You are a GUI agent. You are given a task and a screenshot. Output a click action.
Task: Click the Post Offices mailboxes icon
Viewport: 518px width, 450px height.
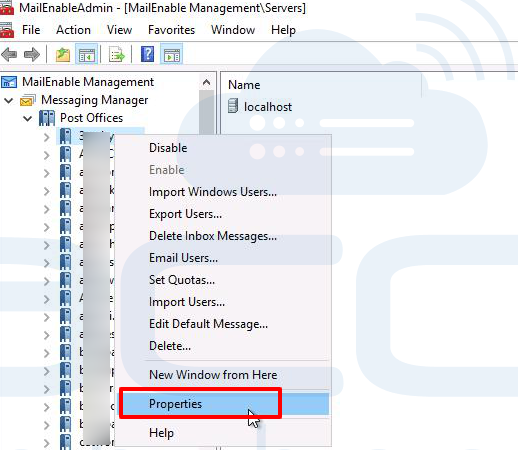pos(47,118)
